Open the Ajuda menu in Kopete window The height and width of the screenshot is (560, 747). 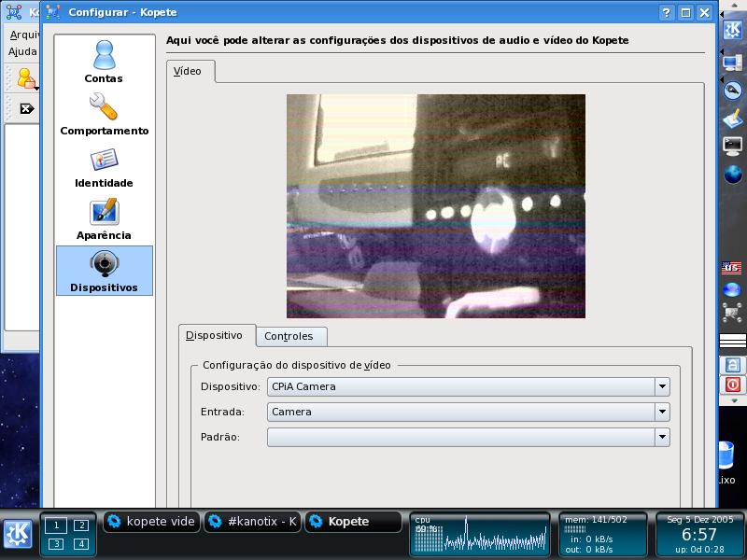click(x=22, y=51)
